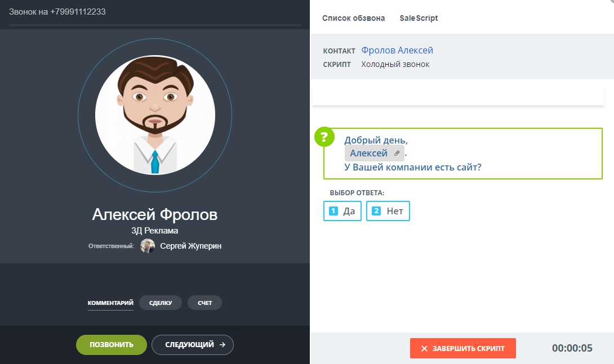This screenshot has height=364, width=614.
Task: Switch to the SaleScript tab
Action: click(419, 18)
